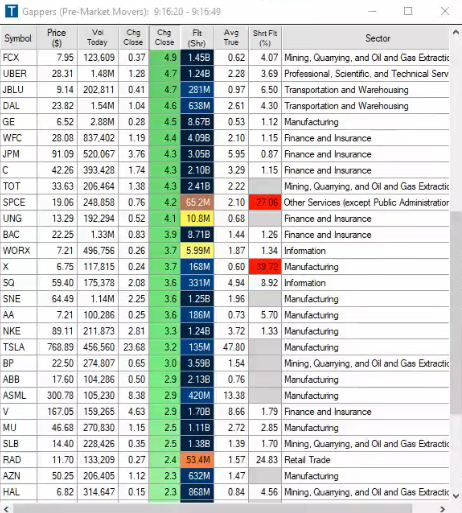Select the TSLA symbol cell
462x513 pixels.
point(18,347)
